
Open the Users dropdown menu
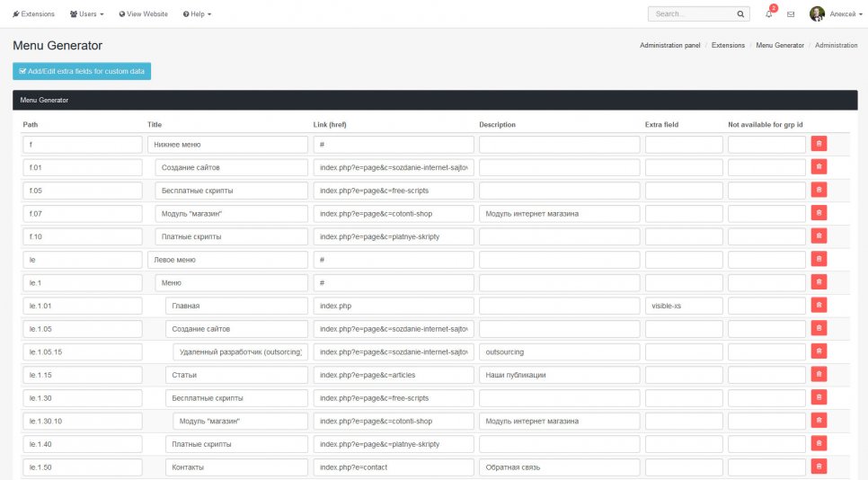(86, 13)
